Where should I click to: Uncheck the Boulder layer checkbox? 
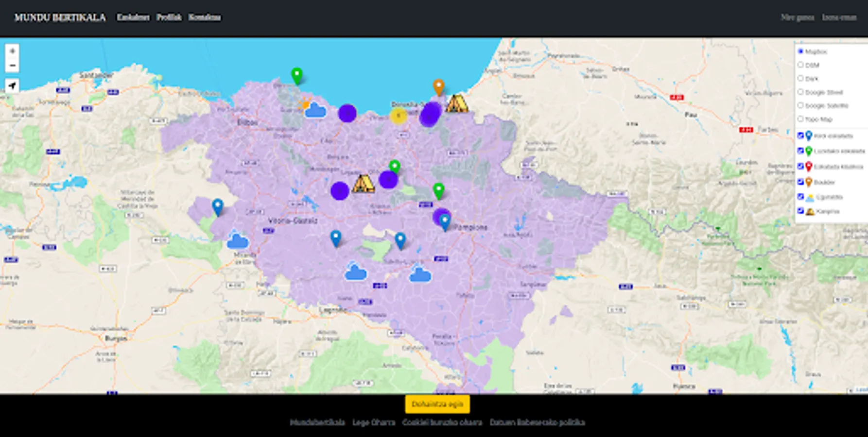click(x=800, y=182)
